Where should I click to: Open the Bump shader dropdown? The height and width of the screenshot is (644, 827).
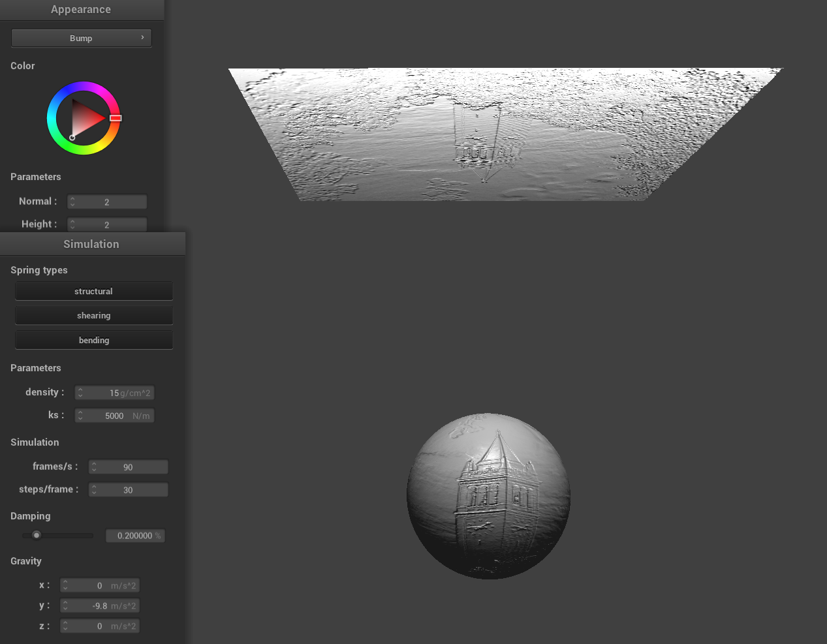81,38
